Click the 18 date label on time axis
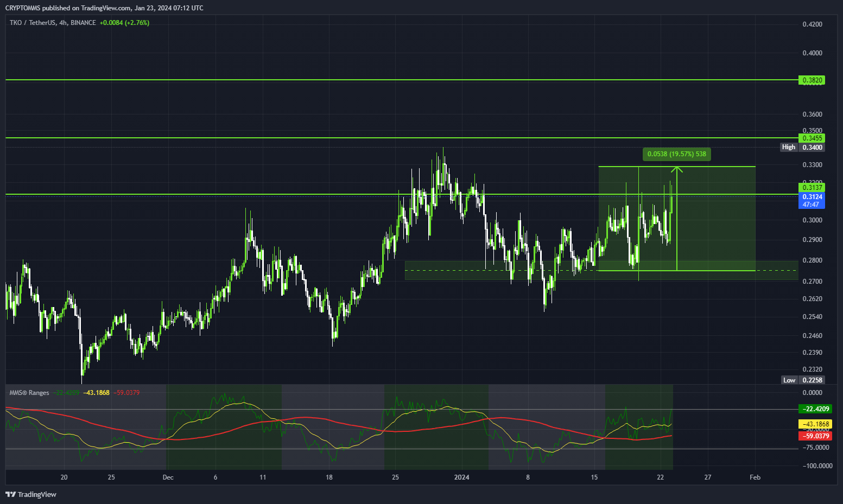Image resolution: width=843 pixels, height=504 pixels. 329,477
